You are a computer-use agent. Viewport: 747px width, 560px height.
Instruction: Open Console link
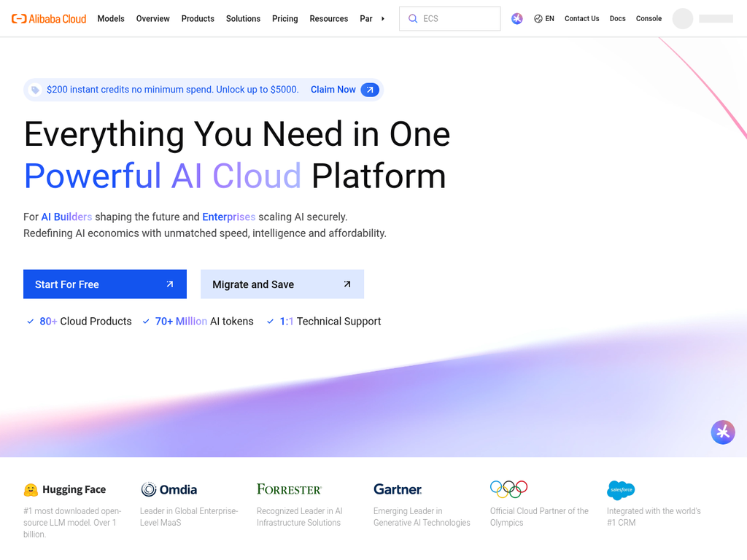click(x=649, y=18)
